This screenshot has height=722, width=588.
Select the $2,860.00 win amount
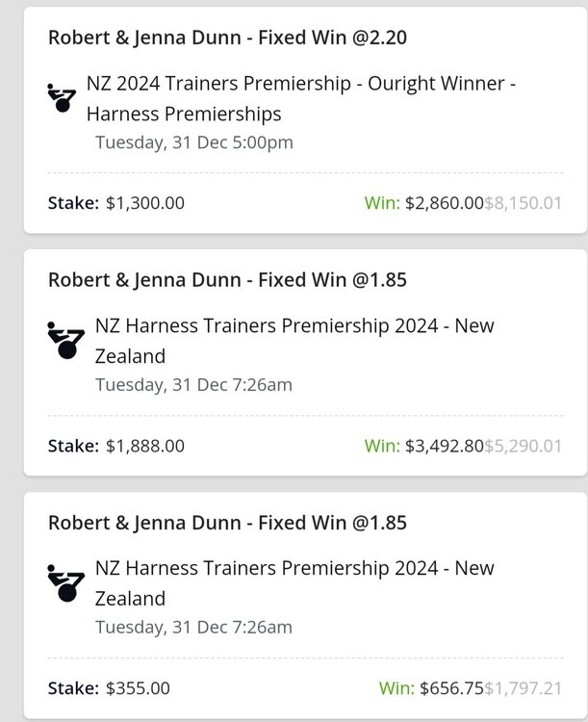[x=445, y=203]
